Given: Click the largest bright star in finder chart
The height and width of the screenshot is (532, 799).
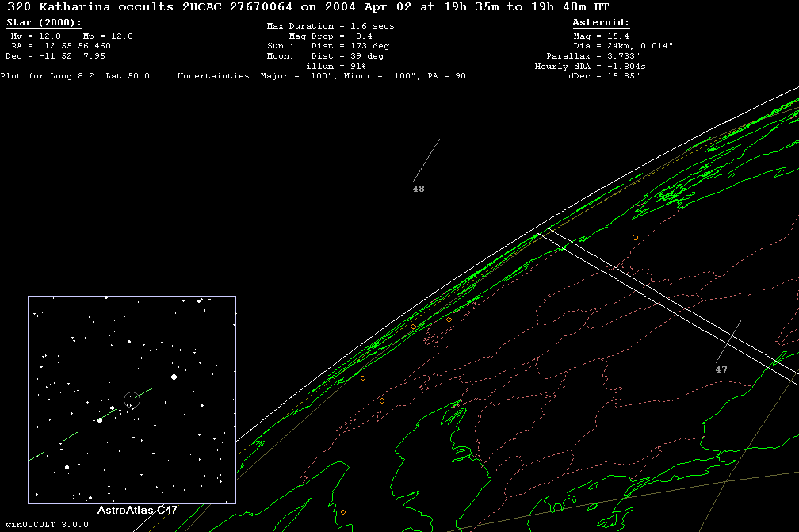Looking at the screenshot, I should click(174, 377).
